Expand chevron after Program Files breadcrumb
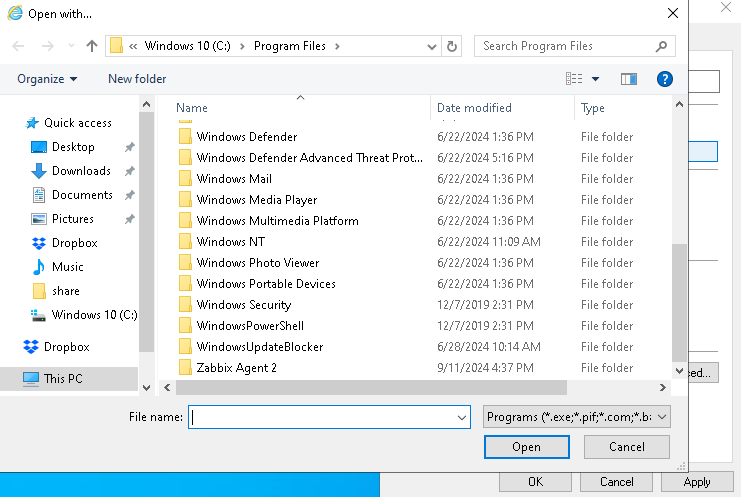Viewport: 741px width, 497px height. click(x=337, y=46)
